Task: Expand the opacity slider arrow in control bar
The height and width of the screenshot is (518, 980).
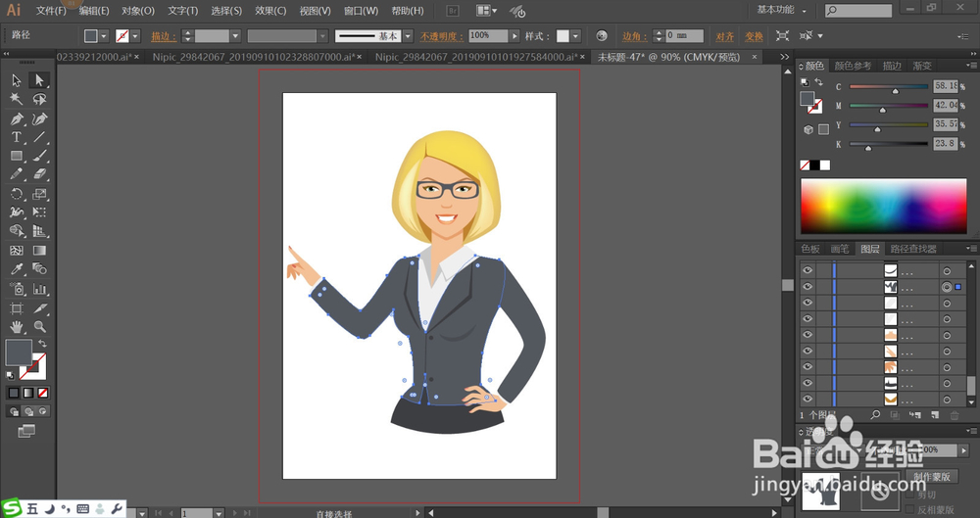Action: (x=514, y=36)
